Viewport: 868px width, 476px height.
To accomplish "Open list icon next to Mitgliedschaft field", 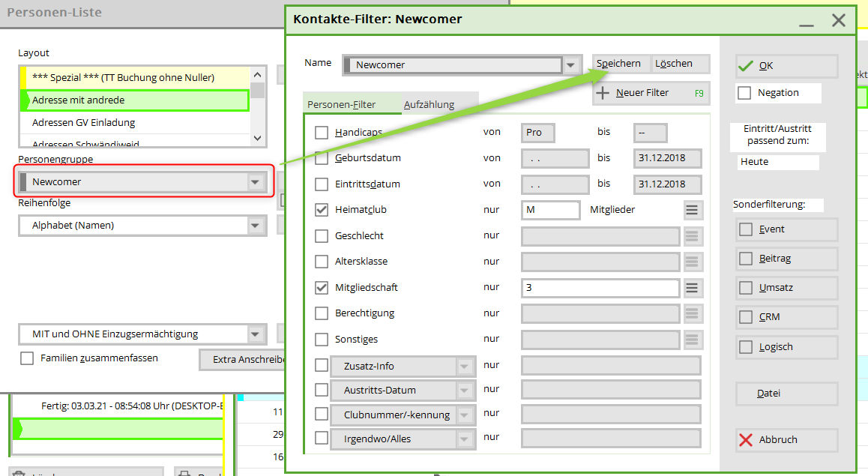I will pos(692,288).
